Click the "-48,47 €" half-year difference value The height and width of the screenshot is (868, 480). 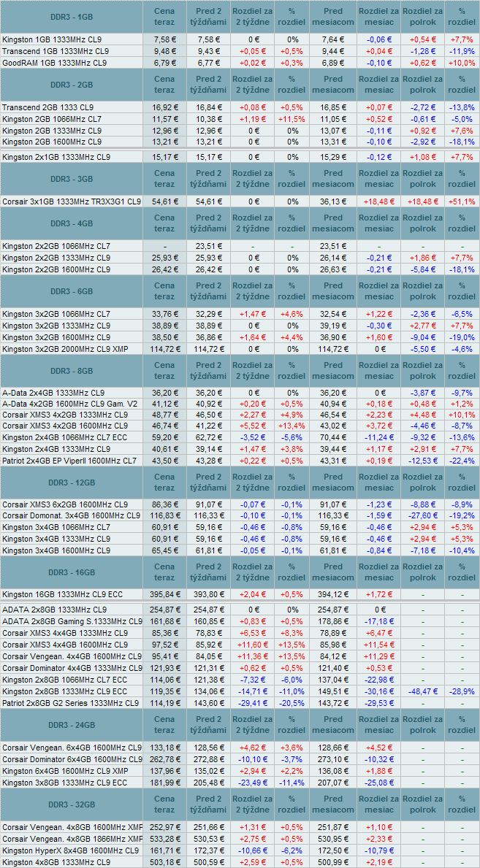pyautogui.click(x=422, y=691)
